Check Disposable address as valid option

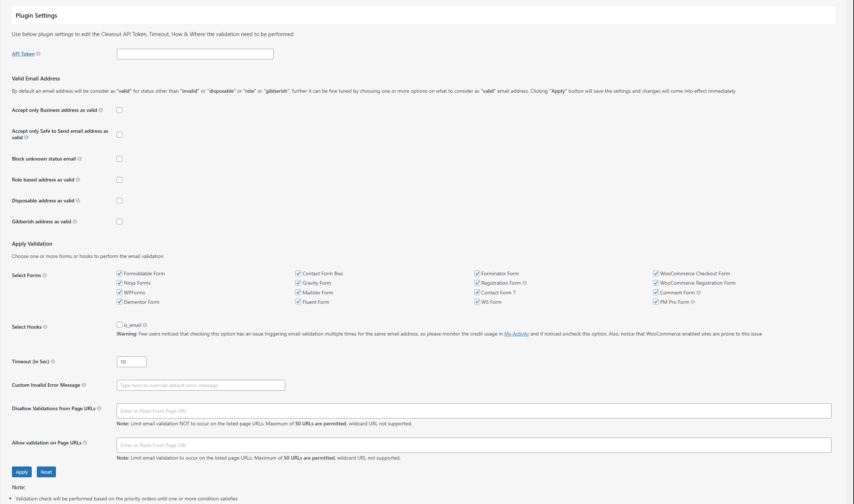[119, 201]
